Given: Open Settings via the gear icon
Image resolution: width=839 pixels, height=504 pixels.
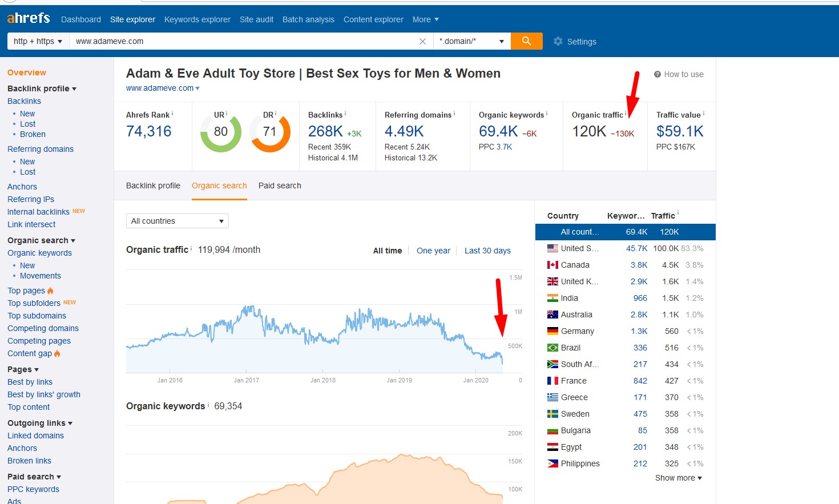Looking at the screenshot, I should coord(558,41).
